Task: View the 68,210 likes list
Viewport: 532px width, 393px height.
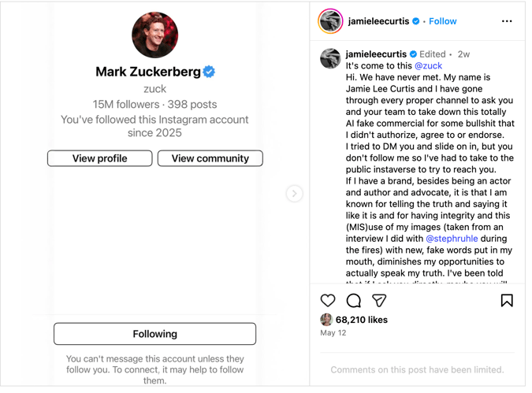Action: pos(362,320)
